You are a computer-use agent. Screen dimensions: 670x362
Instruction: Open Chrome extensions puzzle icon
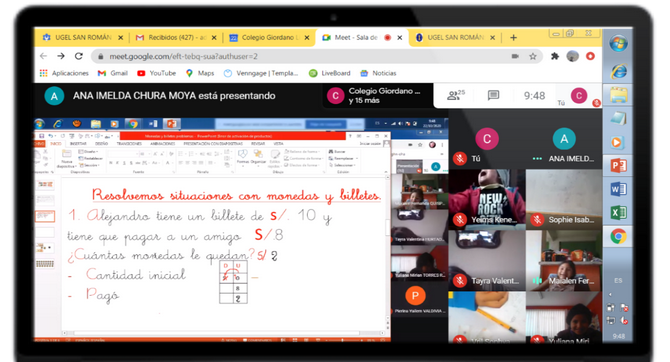click(x=555, y=56)
